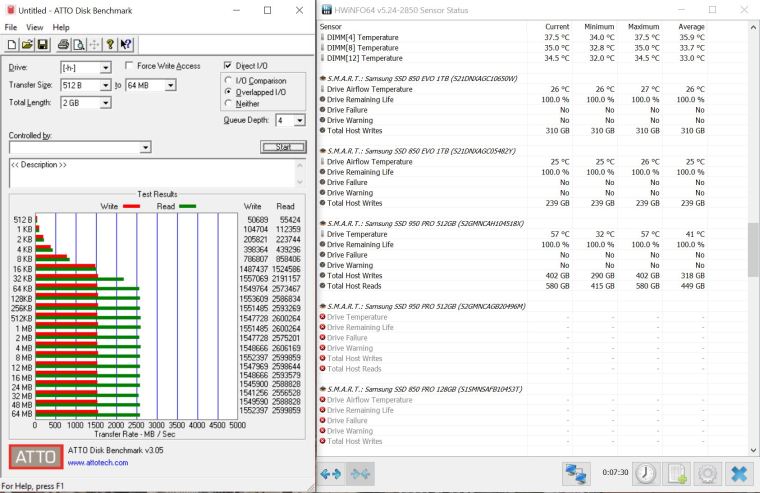Select I/O Comparison radio button

point(228,80)
